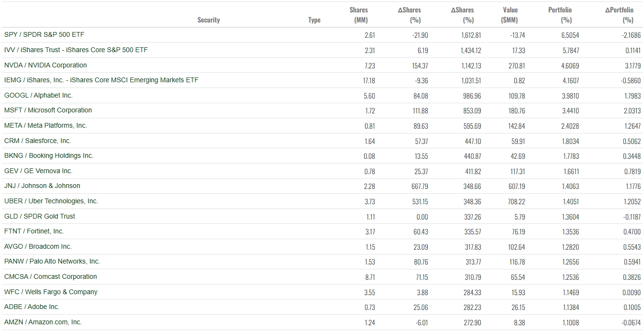Select GEV portfolio change 0.7819
The width and height of the screenshot is (644, 331).
point(633,171)
